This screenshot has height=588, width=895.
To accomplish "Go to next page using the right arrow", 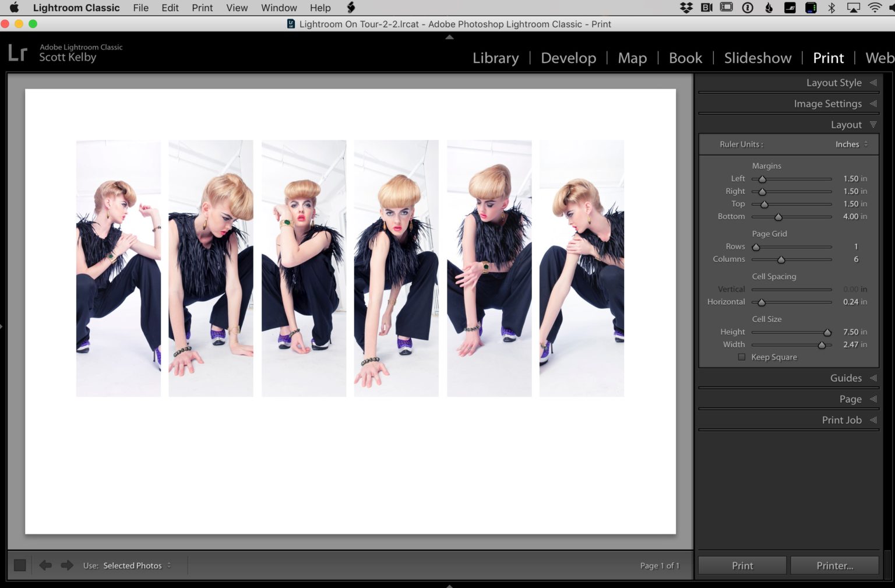I will [x=66, y=565].
